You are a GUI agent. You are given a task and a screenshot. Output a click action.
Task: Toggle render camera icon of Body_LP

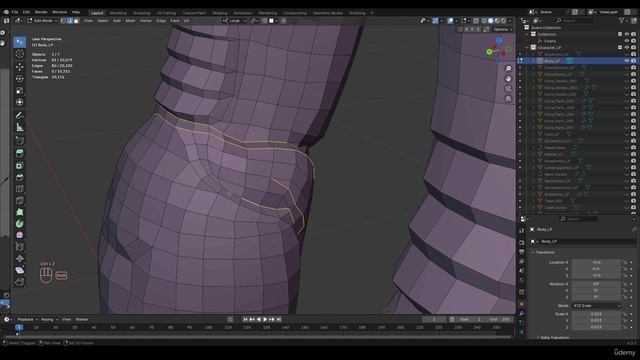tap(633, 61)
